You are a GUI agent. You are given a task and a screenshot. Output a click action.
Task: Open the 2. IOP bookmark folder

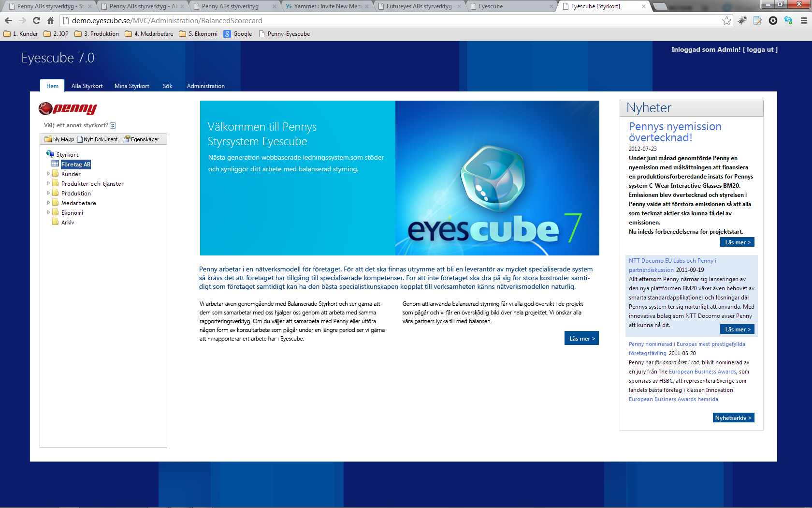[56, 34]
